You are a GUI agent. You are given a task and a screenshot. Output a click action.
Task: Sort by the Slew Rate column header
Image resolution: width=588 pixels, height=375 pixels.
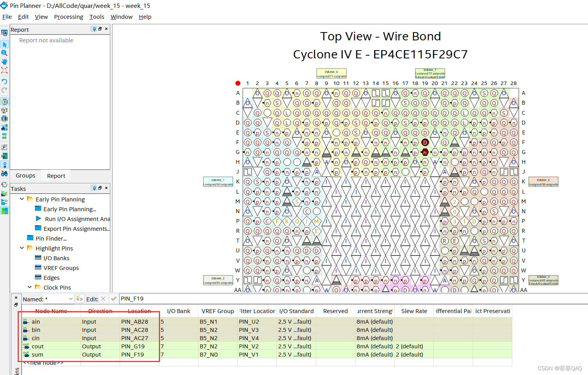[x=414, y=311]
